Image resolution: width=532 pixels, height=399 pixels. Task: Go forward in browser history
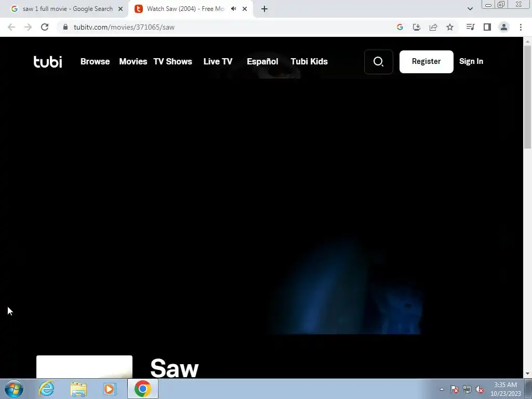coord(28,27)
